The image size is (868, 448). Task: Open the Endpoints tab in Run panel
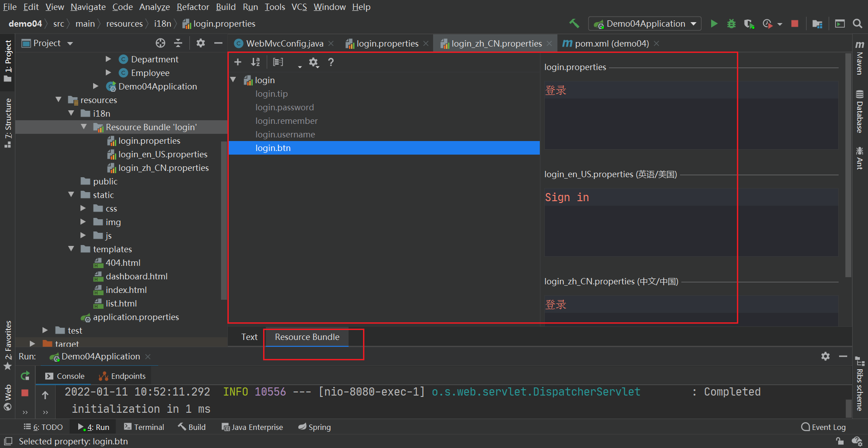pyautogui.click(x=122, y=376)
